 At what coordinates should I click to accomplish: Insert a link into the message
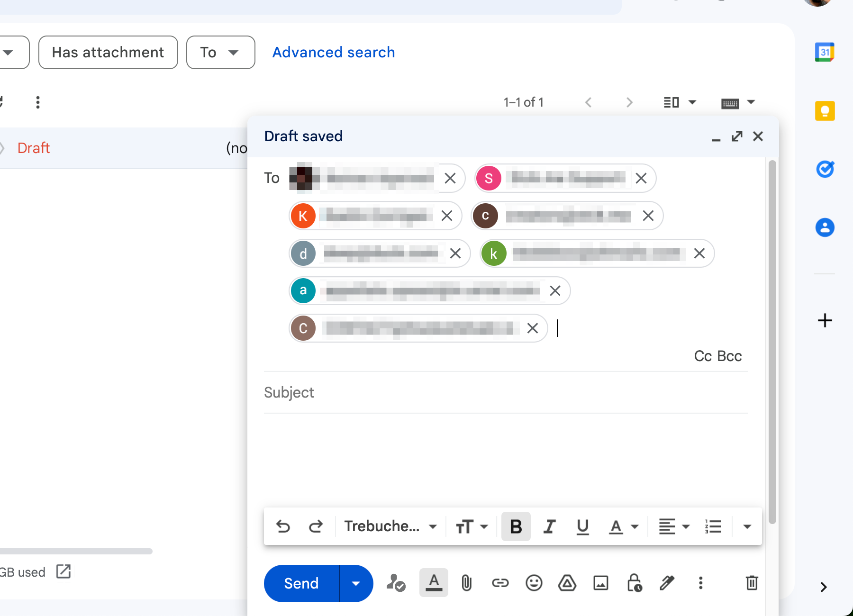coord(500,583)
